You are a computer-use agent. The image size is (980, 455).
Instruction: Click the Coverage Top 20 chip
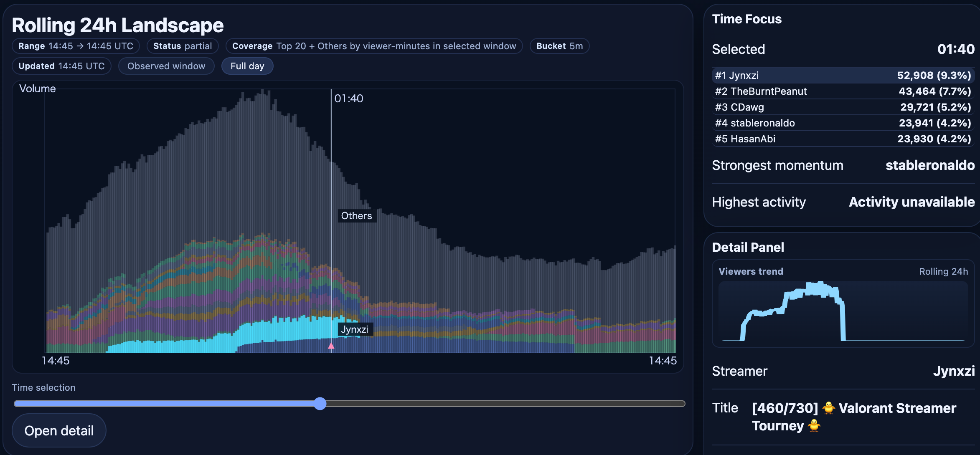click(374, 46)
